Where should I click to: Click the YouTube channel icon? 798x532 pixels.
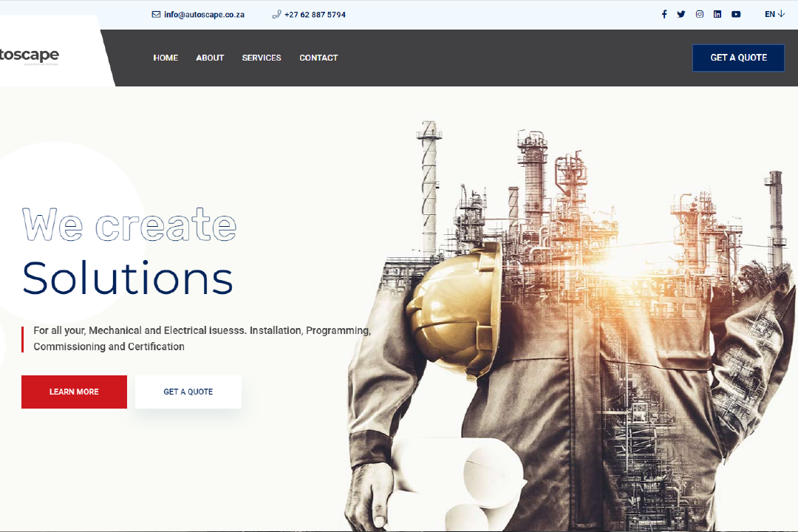tap(736, 14)
